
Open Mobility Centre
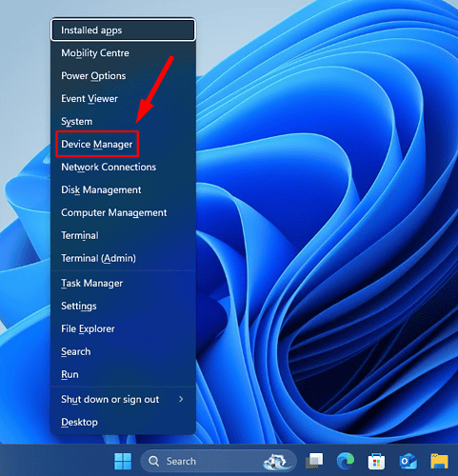[x=123, y=53]
